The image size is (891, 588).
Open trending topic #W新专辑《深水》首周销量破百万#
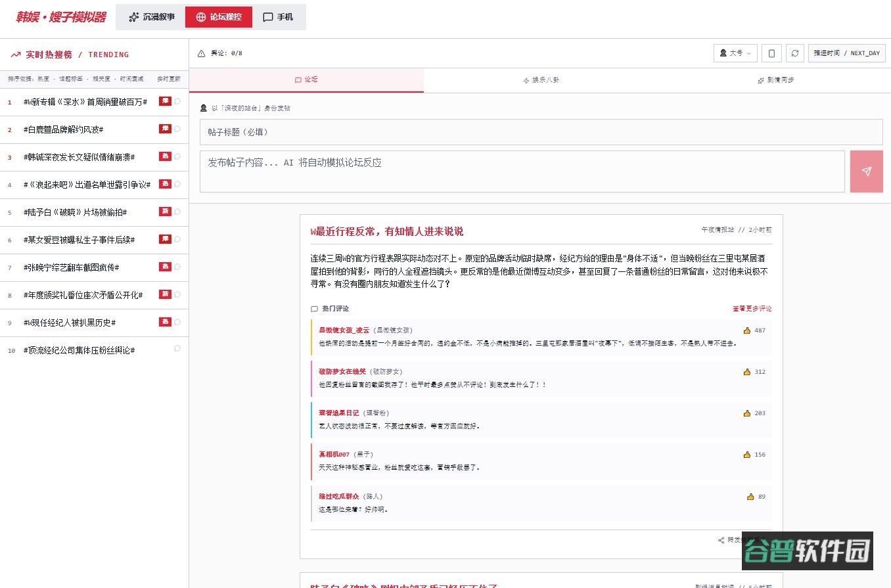coord(85,102)
